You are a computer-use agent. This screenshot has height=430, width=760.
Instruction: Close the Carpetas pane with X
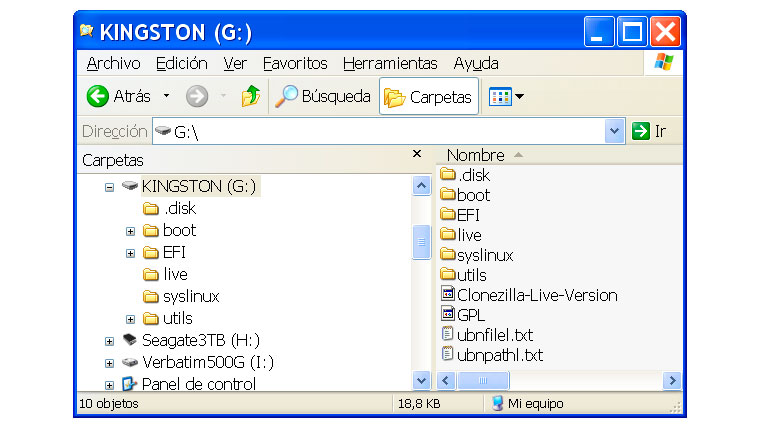click(x=417, y=154)
